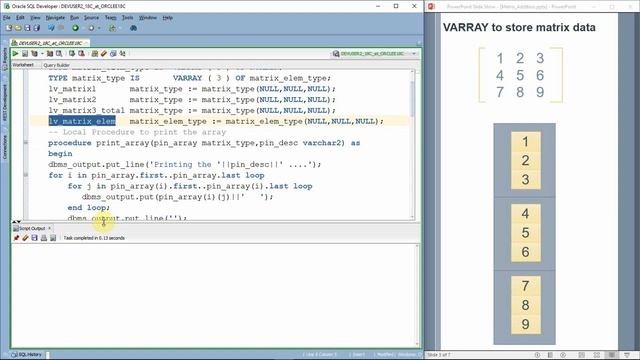Pin the Script Output panel
This screenshot has height=360, width=640.
tap(16, 238)
